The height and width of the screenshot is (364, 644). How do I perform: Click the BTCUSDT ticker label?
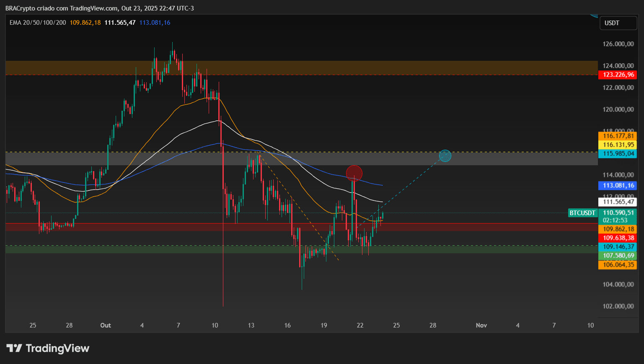[x=582, y=213]
